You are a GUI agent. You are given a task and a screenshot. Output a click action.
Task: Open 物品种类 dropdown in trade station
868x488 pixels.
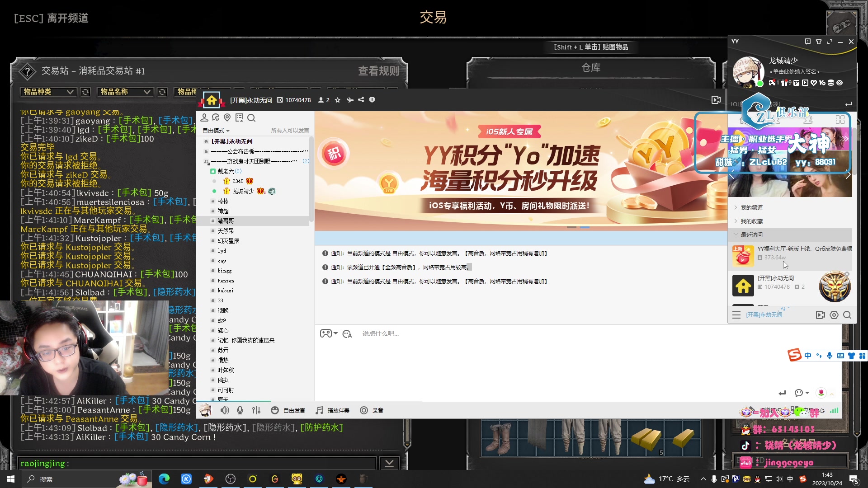47,92
